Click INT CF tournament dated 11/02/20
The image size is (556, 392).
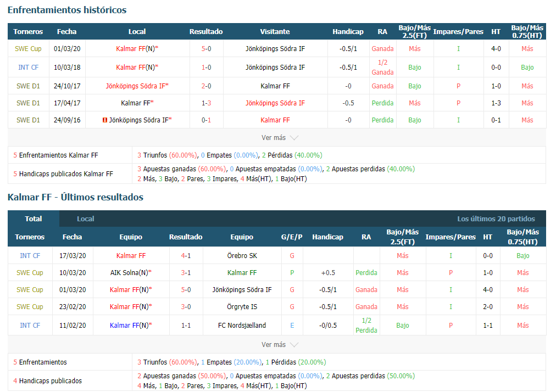pyautogui.click(x=30, y=326)
